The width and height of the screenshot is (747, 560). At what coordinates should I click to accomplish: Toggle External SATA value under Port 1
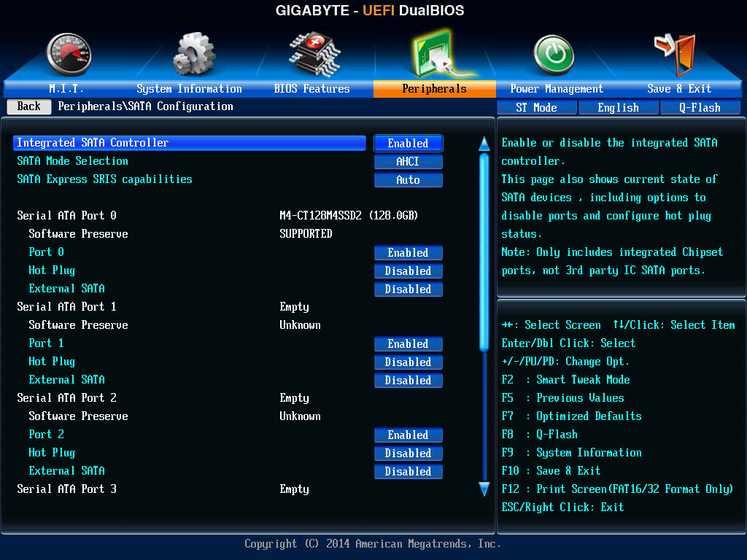(409, 381)
